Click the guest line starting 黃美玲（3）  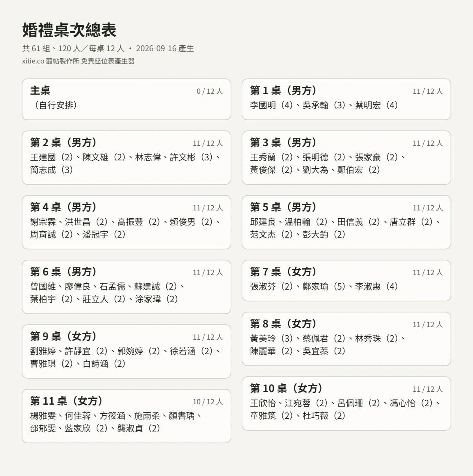pos(328,338)
